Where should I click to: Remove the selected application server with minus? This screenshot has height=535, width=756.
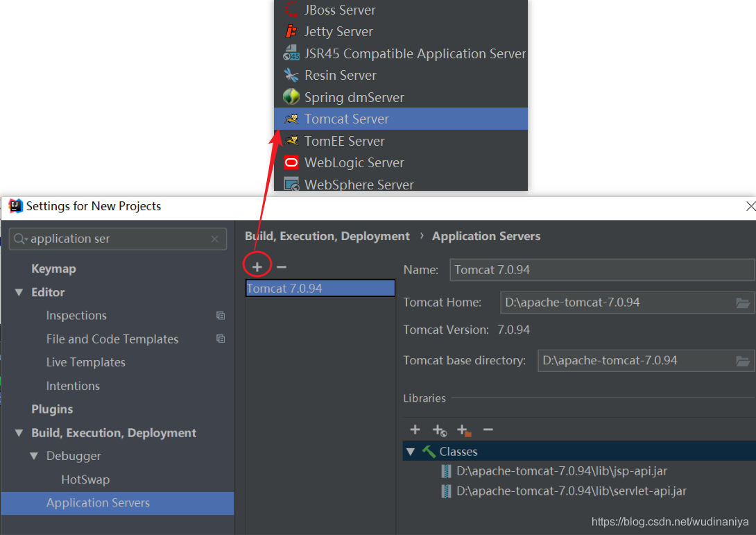pyautogui.click(x=282, y=266)
